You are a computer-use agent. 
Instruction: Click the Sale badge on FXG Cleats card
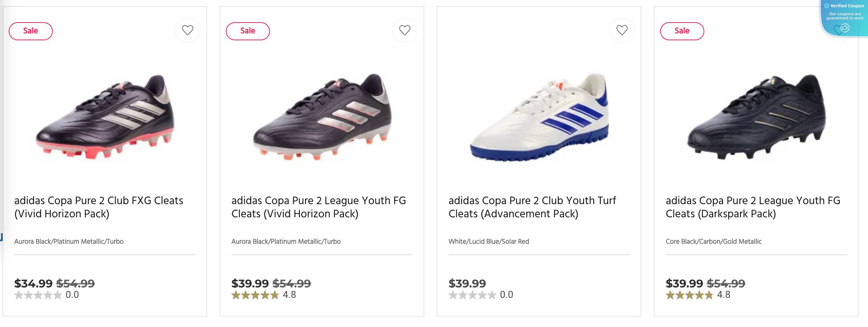tap(31, 31)
